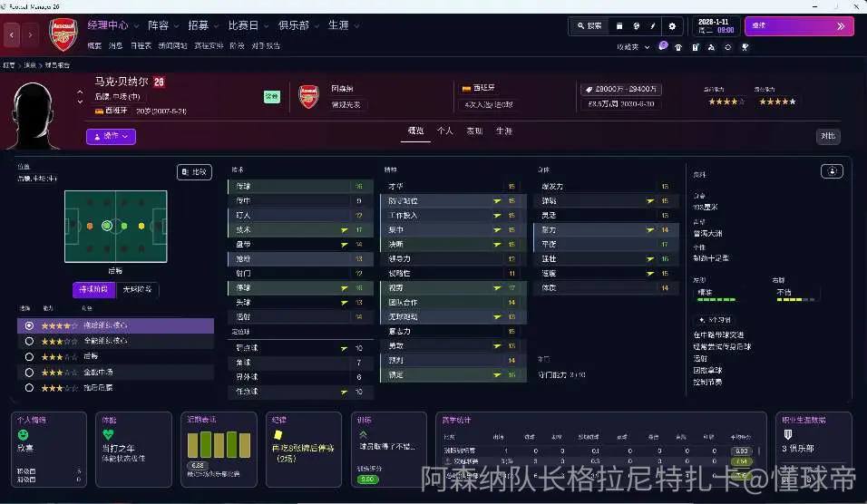Click the 传球 passing attribute row

(x=300, y=186)
